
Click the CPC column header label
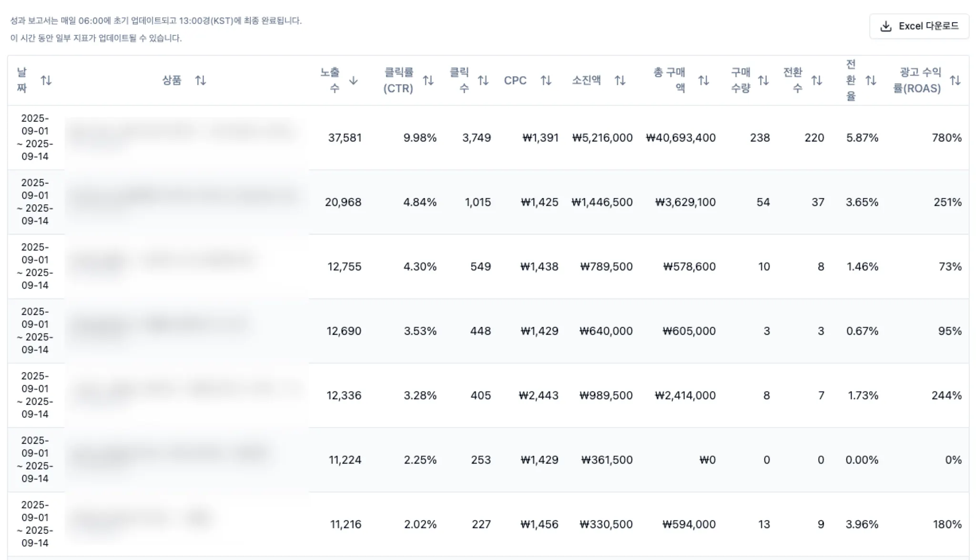coord(515,80)
